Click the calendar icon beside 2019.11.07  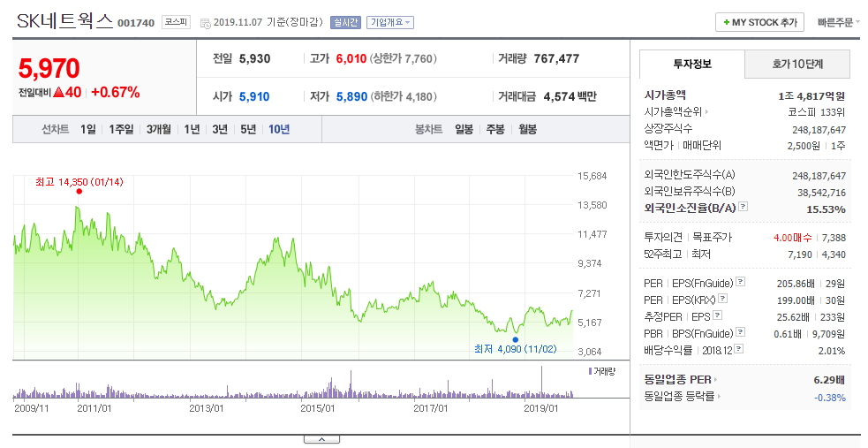pyautogui.click(x=206, y=23)
